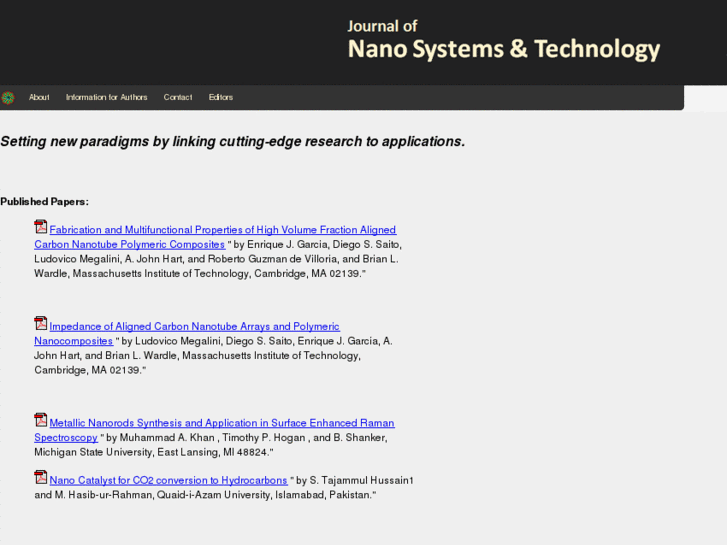This screenshot has height=545, width=727.
Task: Open Nano Catalyst for CO2 conversion link
Action: pos(168,480)
